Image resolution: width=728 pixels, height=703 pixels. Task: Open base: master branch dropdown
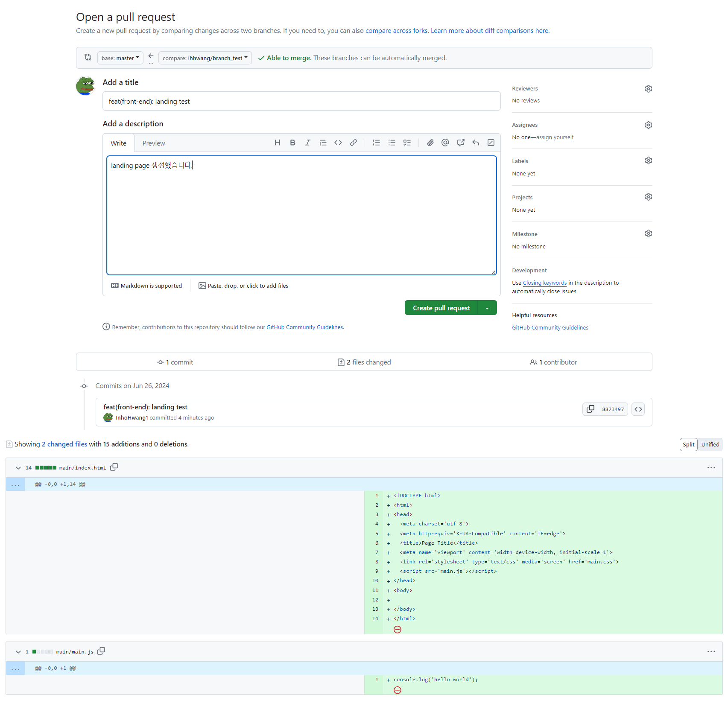pyautogui.click(x=120, y=58)
